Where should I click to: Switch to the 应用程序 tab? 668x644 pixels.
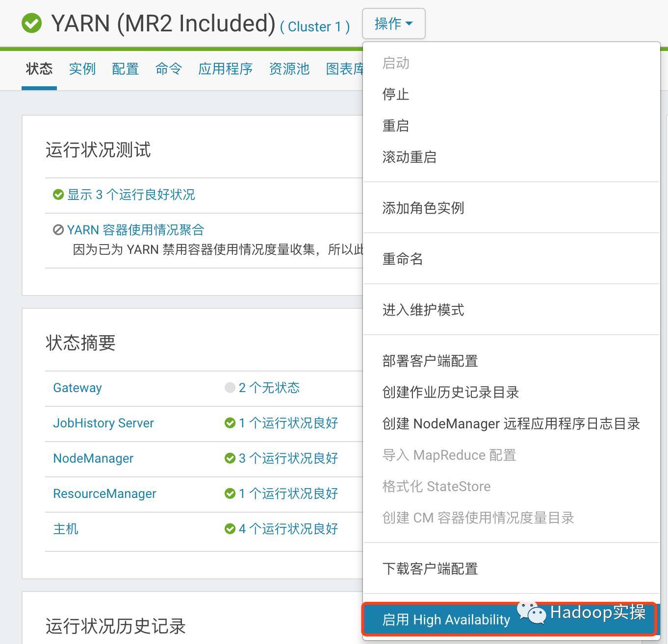[225, 69]
